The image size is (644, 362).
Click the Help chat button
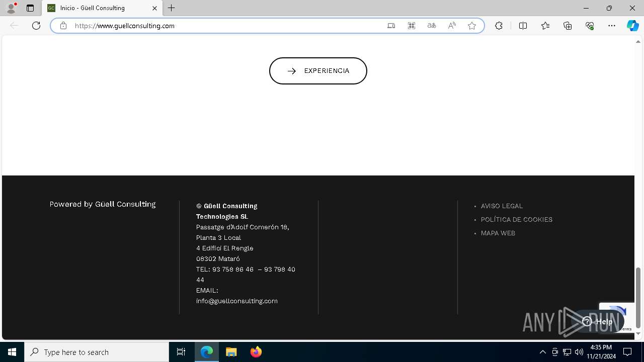click(598, 322)
